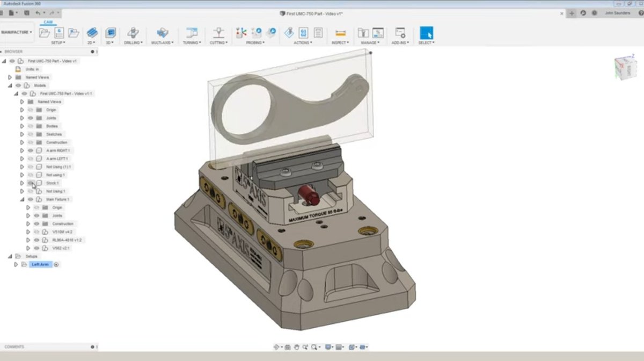The height and width of the screenshot is (361, 644).
Task: Select the Turning toolbar icon
Action: pyautogui.click(x=191, y=33)
